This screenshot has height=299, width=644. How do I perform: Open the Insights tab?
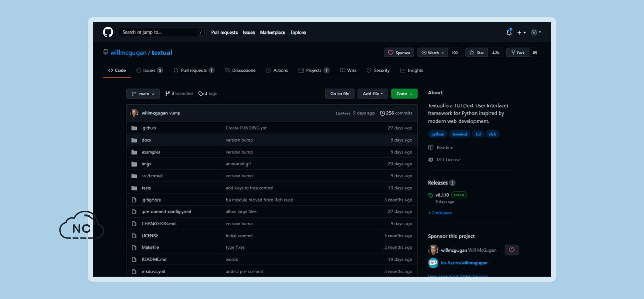click(x=412, y=70)
